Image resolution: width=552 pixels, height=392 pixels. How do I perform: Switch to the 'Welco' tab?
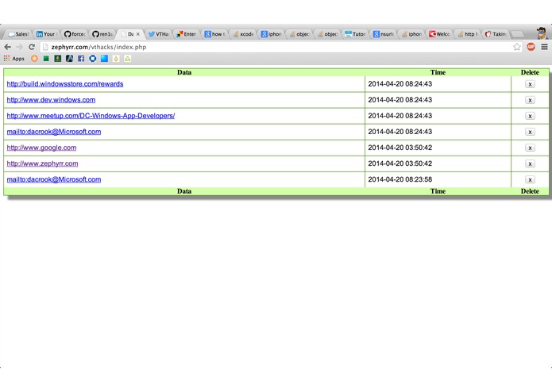[439, 34]
